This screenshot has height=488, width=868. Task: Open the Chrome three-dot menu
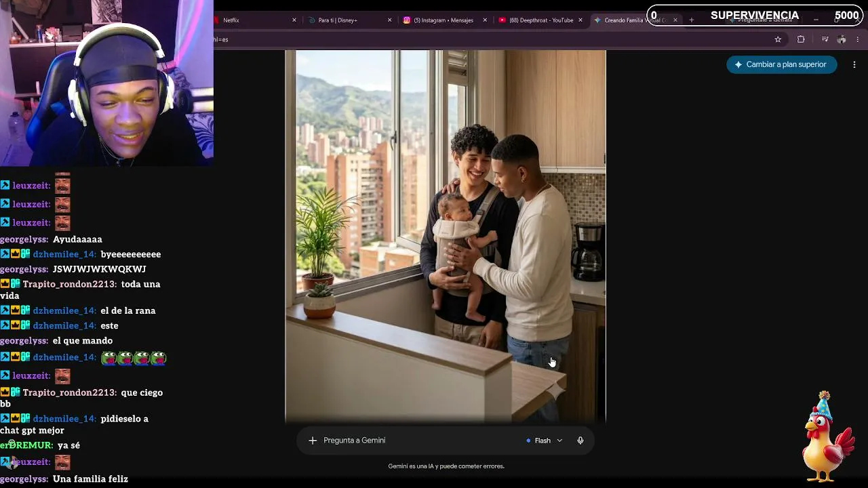[x=858, y=39]
